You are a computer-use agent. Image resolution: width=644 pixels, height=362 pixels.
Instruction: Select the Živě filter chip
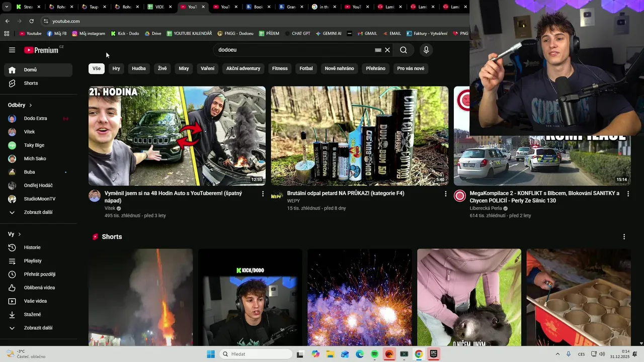point(162,68)
